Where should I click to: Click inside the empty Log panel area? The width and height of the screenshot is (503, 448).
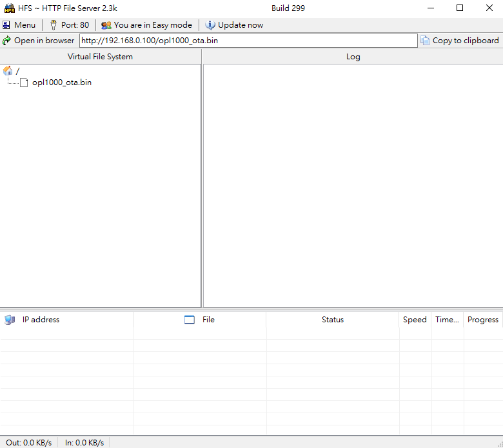coord(353,186)
